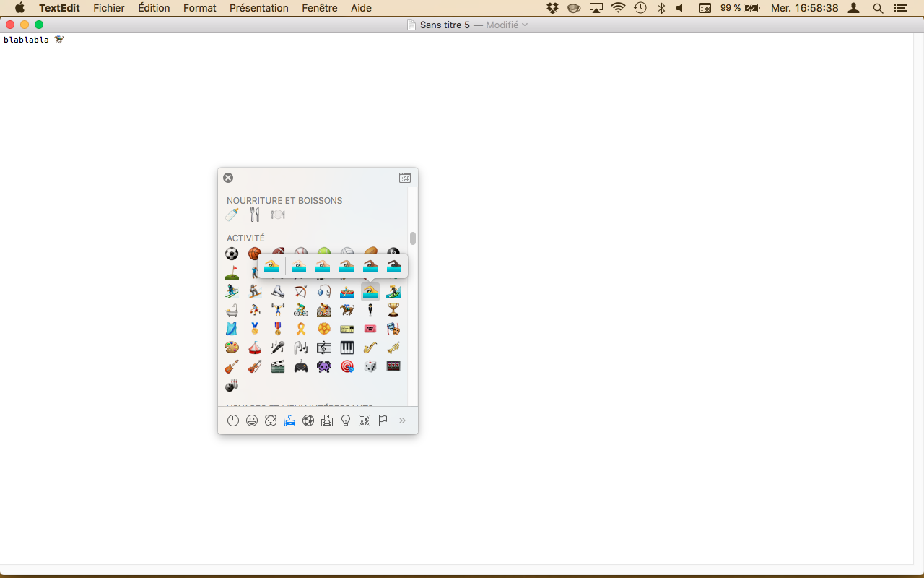
Task: Insert the saxophone emoji
Action: coord(370,348)
